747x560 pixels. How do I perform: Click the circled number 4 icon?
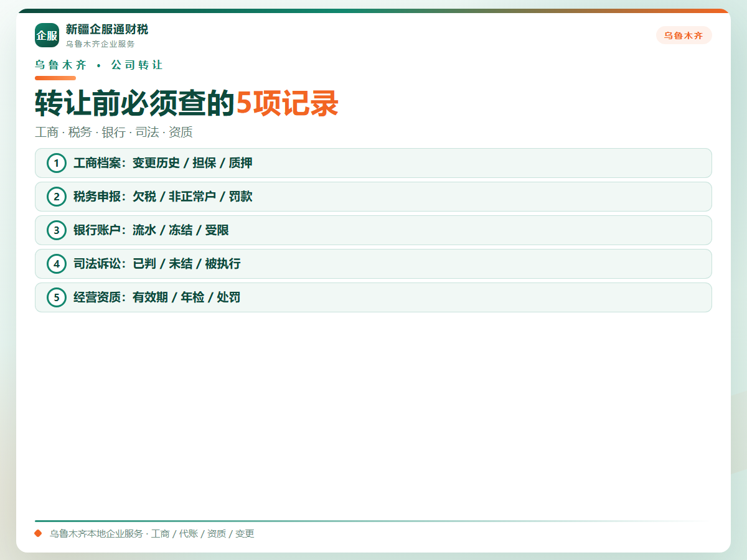57,264
